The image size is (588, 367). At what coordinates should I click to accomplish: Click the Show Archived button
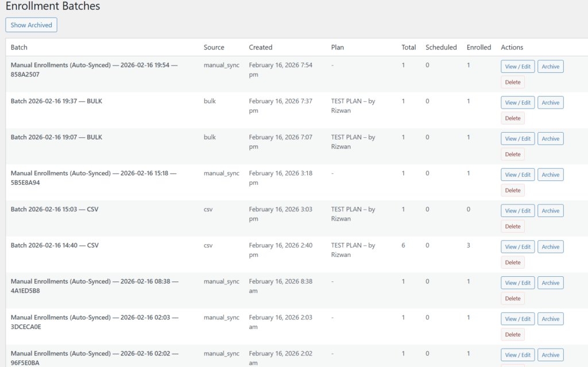point(31,25)
